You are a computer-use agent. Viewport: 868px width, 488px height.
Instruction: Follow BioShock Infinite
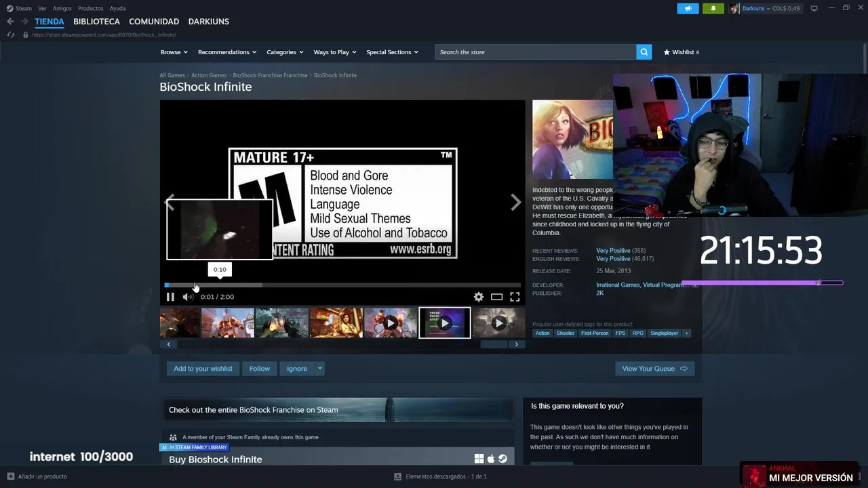(260, 369)
